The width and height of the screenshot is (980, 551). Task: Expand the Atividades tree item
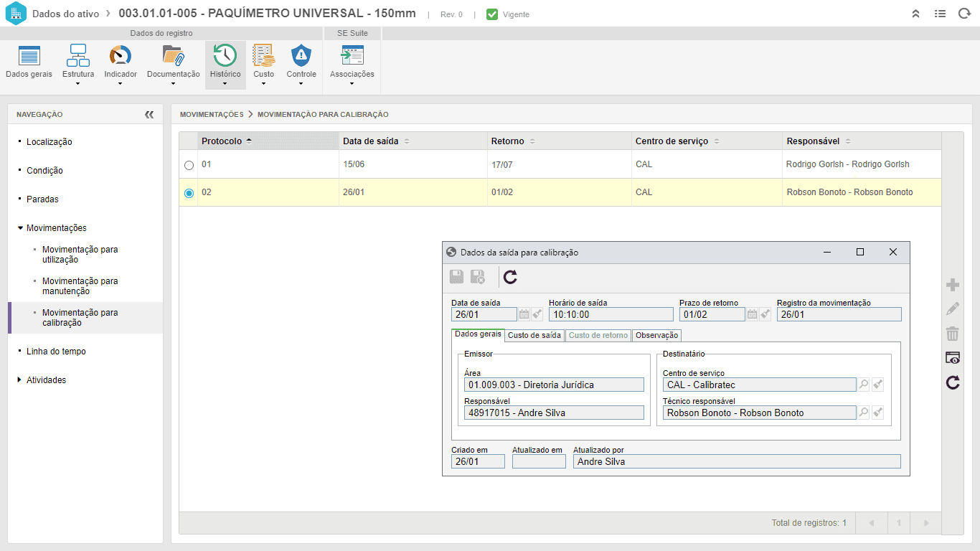pyautogui.click(x=19, y=380)
